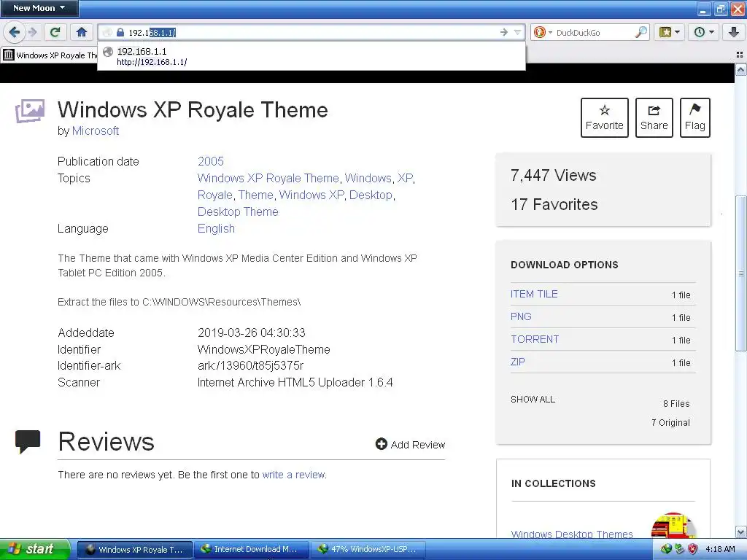Click the scrollbar down arrow
Viewport: 747px width, 560px height.
pyautogui.click(x=740, y=532)
